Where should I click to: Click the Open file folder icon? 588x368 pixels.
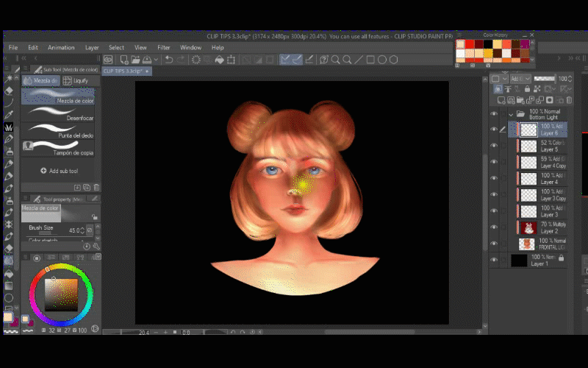135,60
